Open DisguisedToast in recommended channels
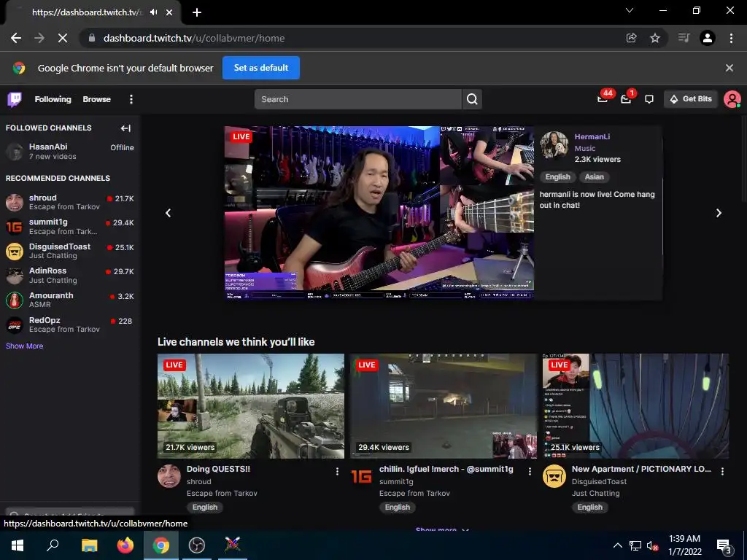The image size is (747, 560). pyautogui.click(x=69, y=251)
